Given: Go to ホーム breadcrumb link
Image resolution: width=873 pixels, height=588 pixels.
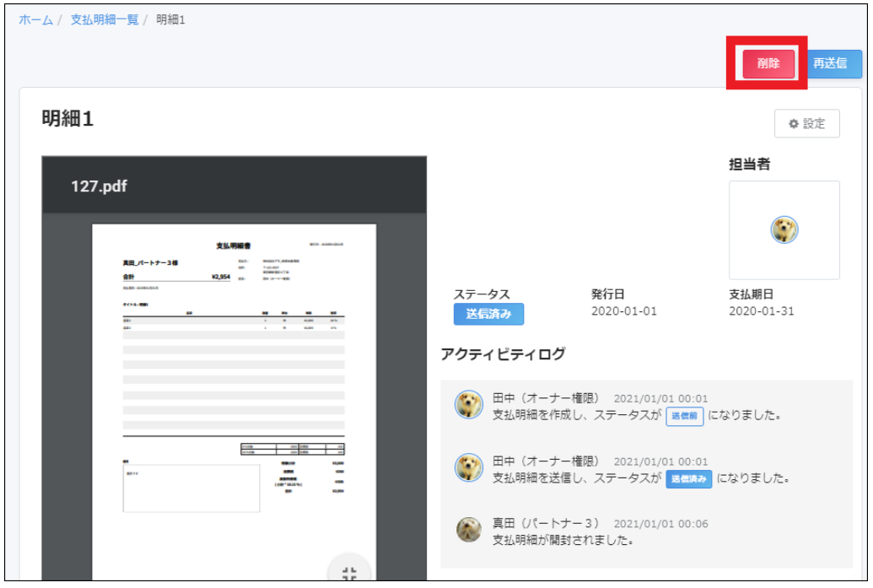Looking at the screenshot, I should (35, 20).
